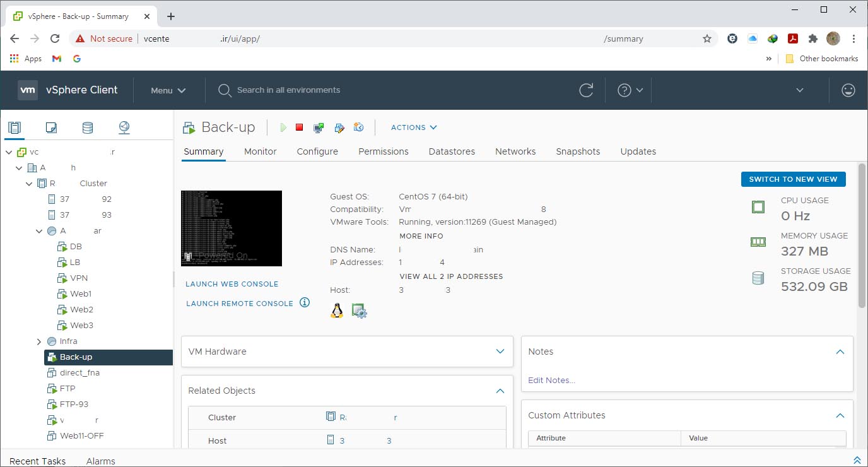The width and height of the screenshot is (868, 467).
Task: Open the user account dropdown chevron
Action: pos(800,90)
